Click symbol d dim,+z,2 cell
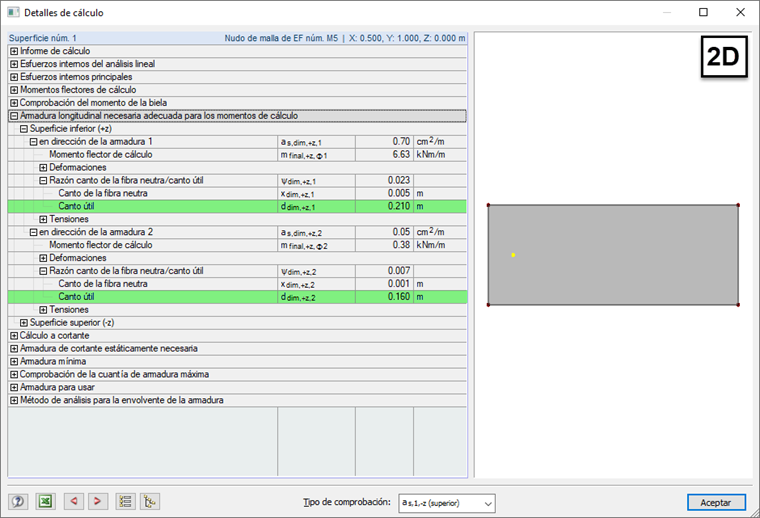Image resolution: width=760 pixels, height=518 pixels. click(x=317, y=297)
